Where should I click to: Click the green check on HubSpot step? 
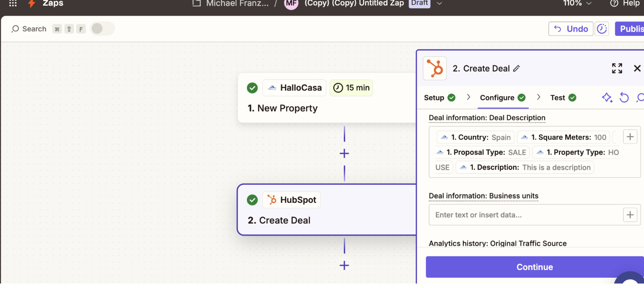click(252, 200)
